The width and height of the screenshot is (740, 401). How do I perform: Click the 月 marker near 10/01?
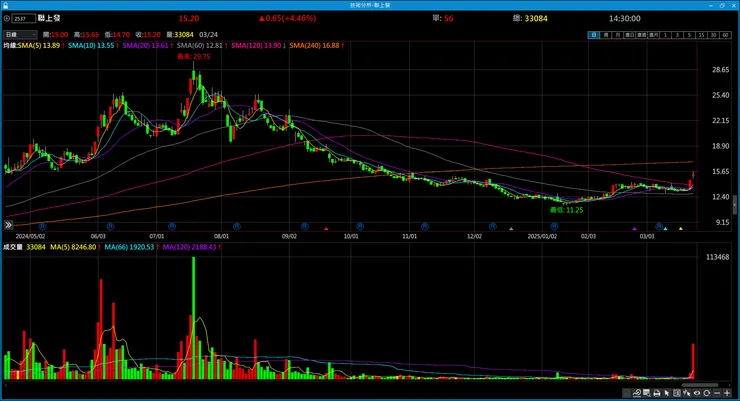360,227
